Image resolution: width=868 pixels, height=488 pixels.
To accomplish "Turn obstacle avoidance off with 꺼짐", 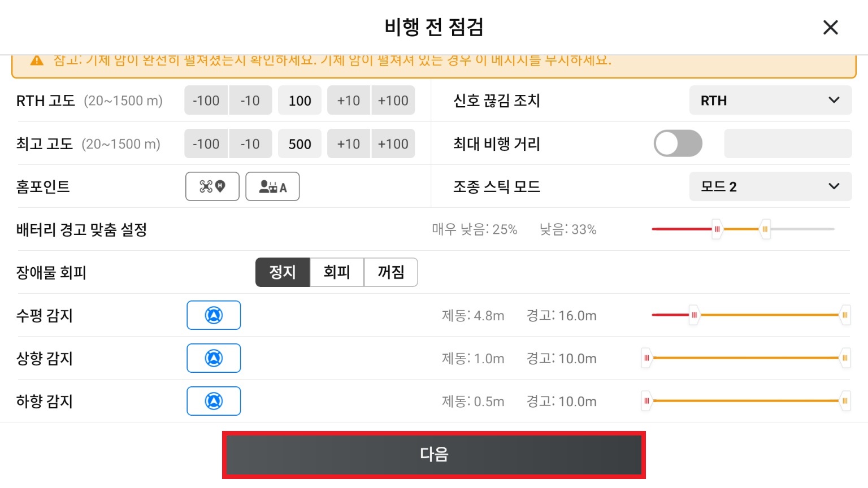I will point(390,272).
